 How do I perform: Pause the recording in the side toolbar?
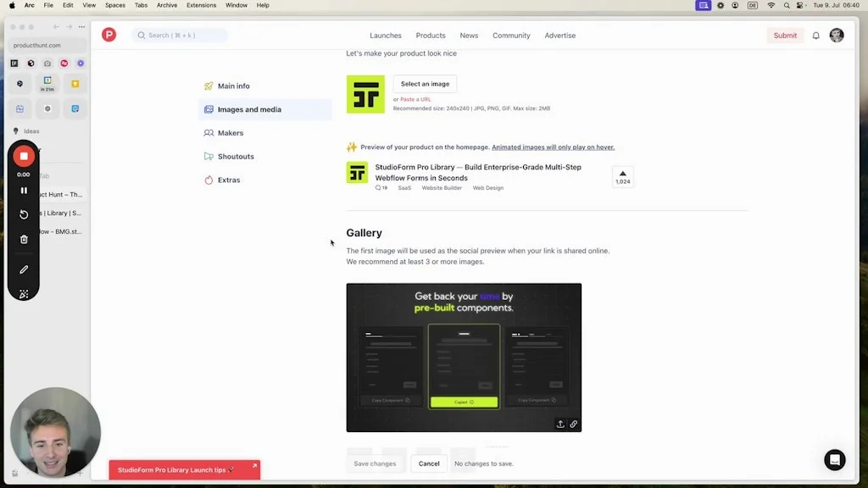24,190
